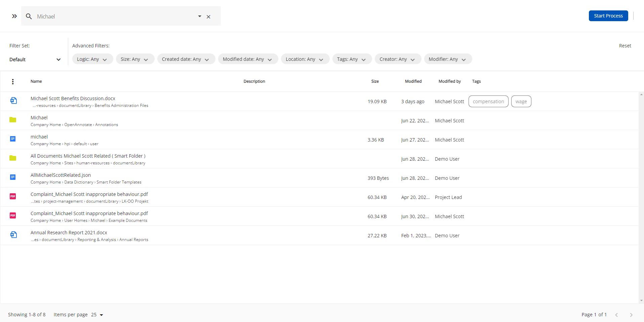Go to Benefits Administration Files path
This screenshot has width=644, height=322.
click(121, 106)
